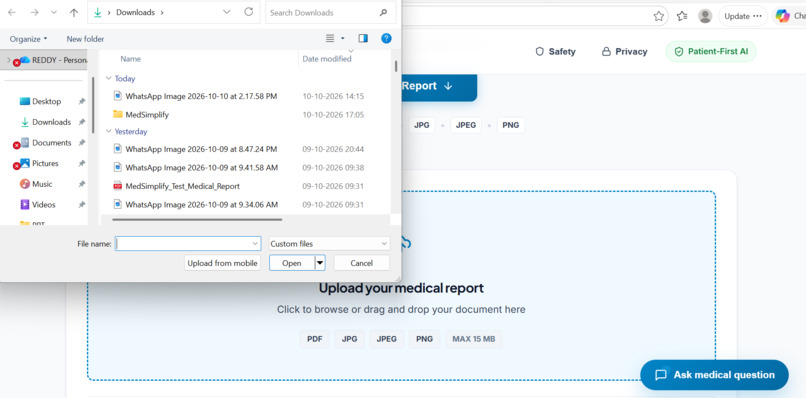Select WhatsApp Image 2026-10-09 at 9.34.06 AM
The image size is (806, 398).
202,205
